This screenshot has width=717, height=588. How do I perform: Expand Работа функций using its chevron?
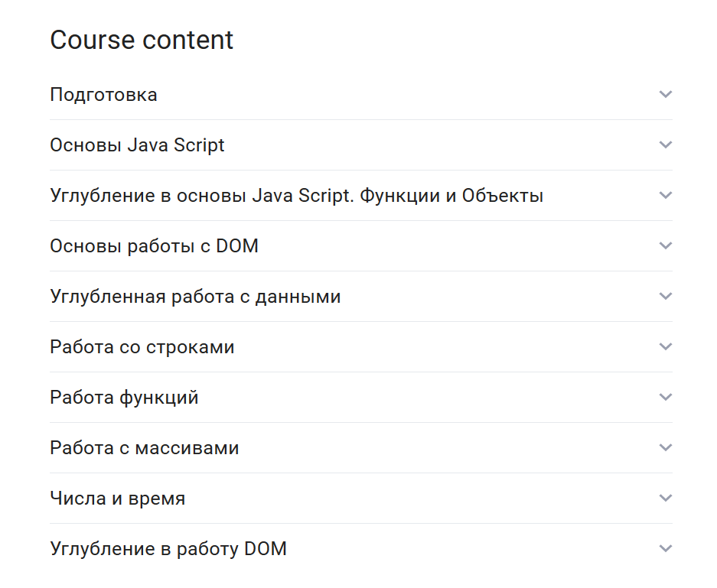click(665, 397)
